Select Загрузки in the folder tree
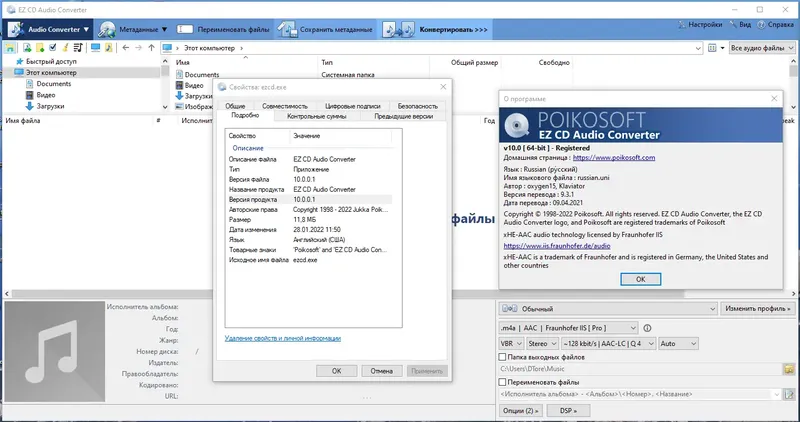Image resolution: width=800 pixels, height=422 pixels. tap(50, 106)
